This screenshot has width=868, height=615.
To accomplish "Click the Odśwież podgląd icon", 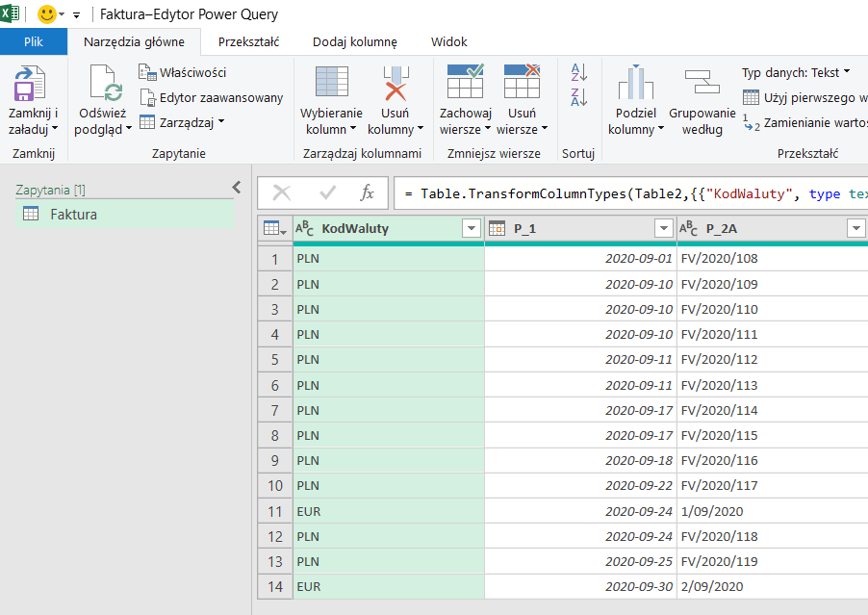I will coord(104,87).
